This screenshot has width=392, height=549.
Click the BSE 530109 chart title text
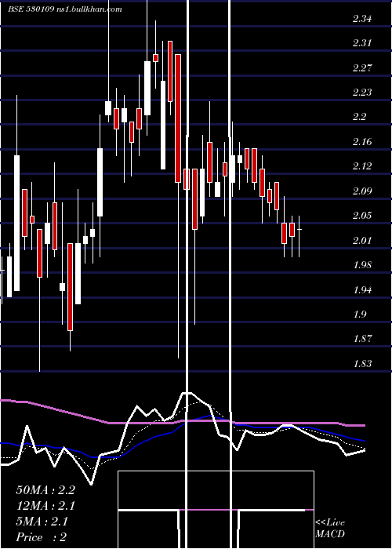click(65, 9)
